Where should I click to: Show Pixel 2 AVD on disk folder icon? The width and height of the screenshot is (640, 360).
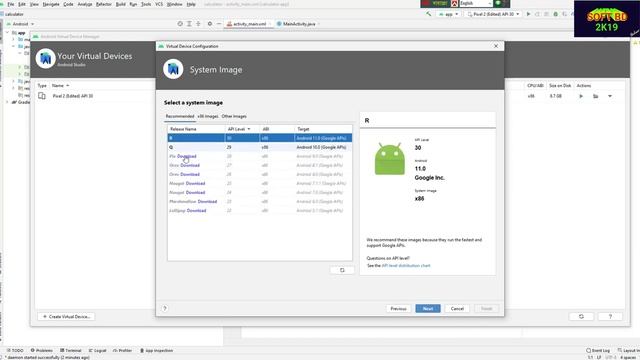coord(596,96)
